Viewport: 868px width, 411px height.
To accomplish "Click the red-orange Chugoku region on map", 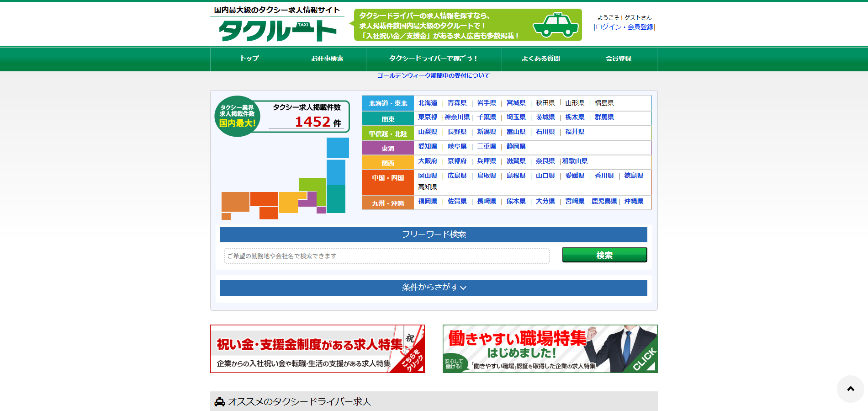I will point(264,199).
